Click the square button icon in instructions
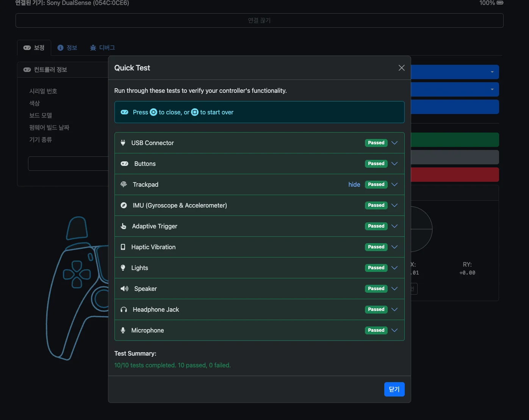The width and height of the screenshot is (529, 420). pyautogui.click(x=195, y=112)
